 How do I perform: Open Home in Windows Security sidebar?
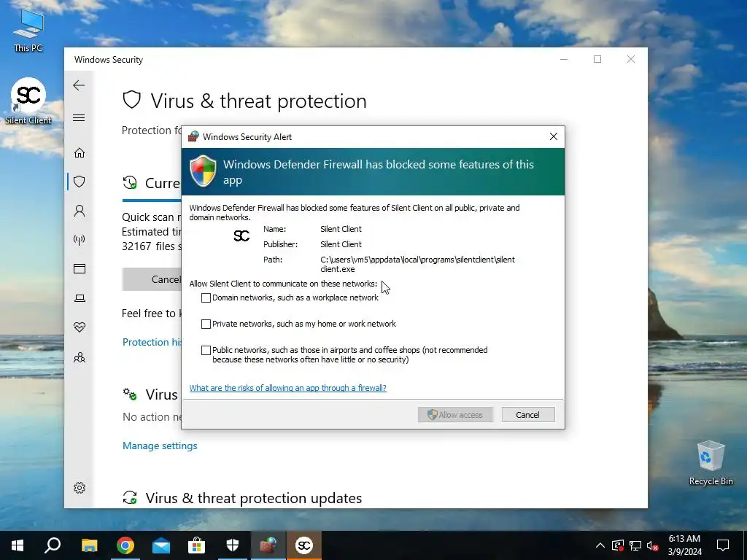point(79,152)
